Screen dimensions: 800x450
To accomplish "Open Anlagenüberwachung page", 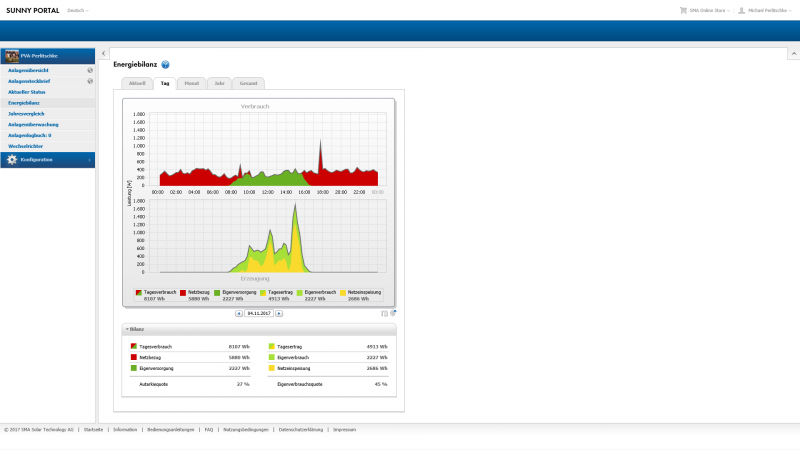I will pos(33,124).
